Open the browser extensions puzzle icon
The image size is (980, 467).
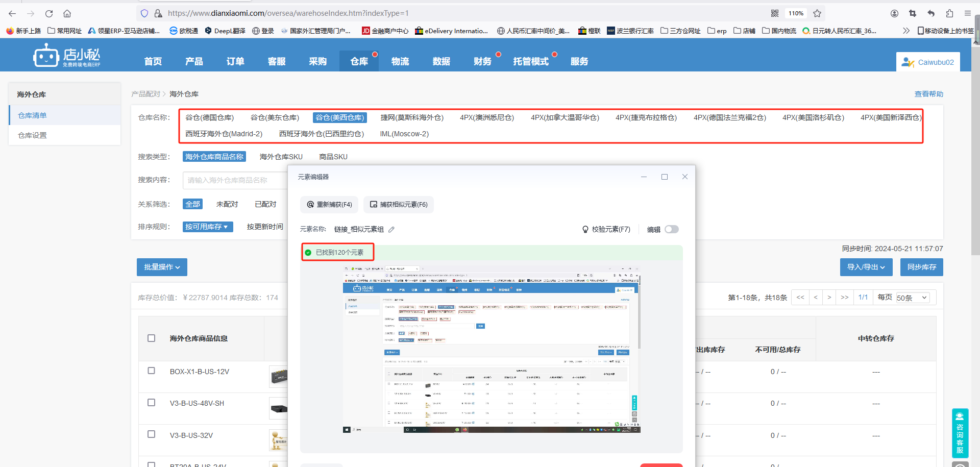click(949, 14)
